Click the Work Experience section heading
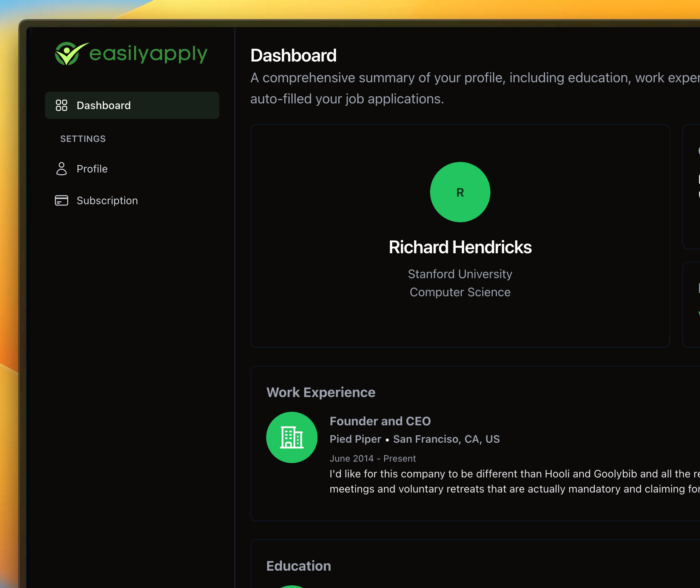This screenshot has height=588, width=700. [x=321, y=393]
